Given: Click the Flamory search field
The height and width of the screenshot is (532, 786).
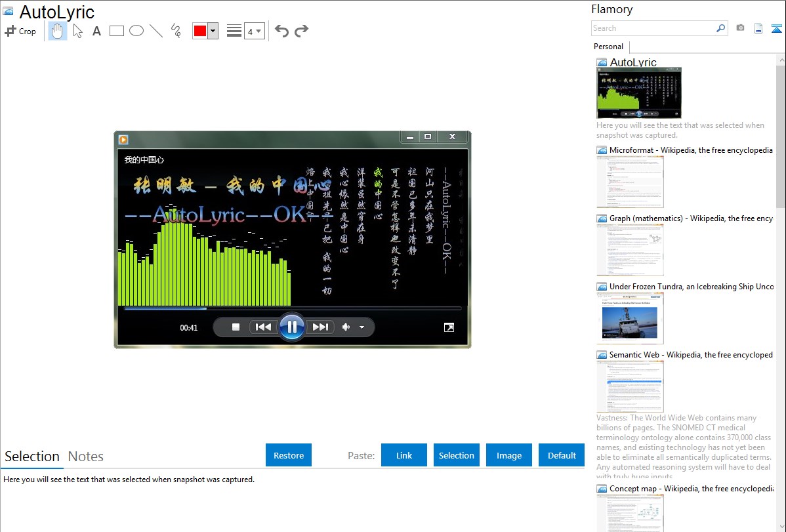Looking at the screenshot, I should (653, 28).
